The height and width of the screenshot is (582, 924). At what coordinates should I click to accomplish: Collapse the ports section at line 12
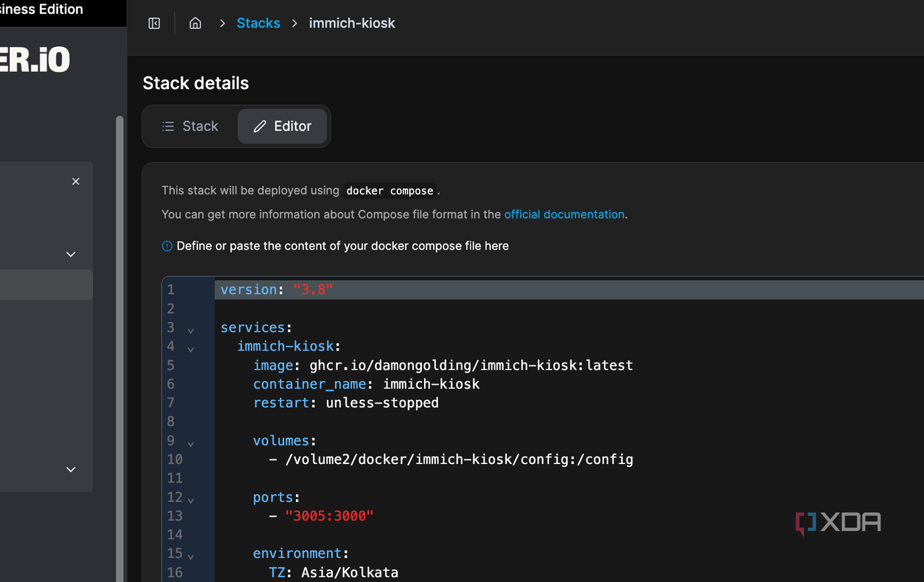[x=191, y=500]
